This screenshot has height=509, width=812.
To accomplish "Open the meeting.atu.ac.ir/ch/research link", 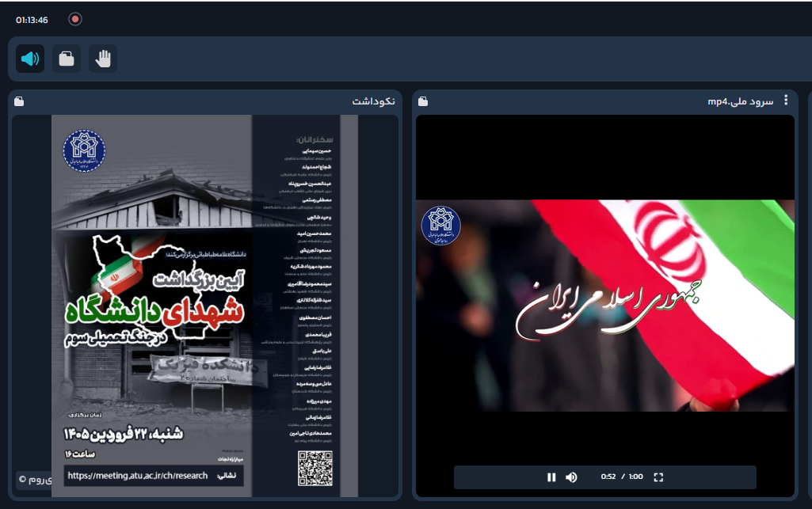I will [138, 476].
